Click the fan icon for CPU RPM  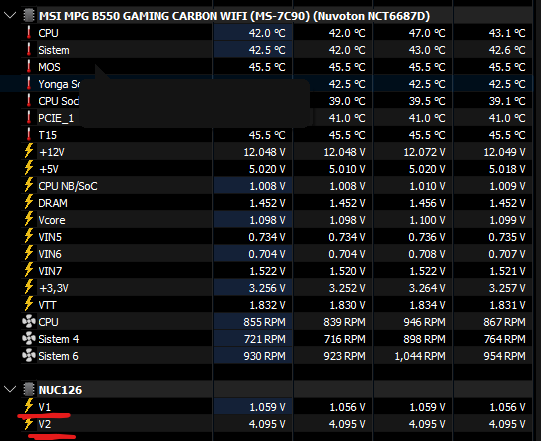29,322
